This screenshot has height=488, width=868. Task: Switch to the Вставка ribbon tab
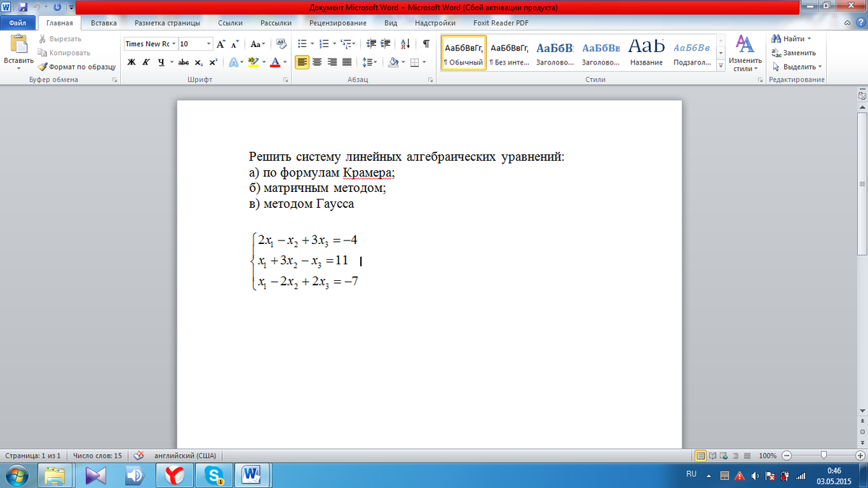(x=104, y=22)
